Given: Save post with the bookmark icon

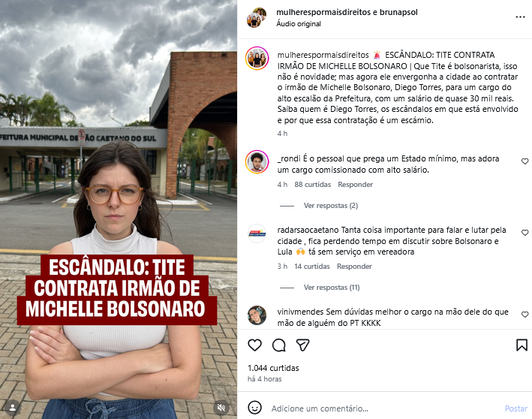Looking at the screenshot, I should [x=521, y=345].
